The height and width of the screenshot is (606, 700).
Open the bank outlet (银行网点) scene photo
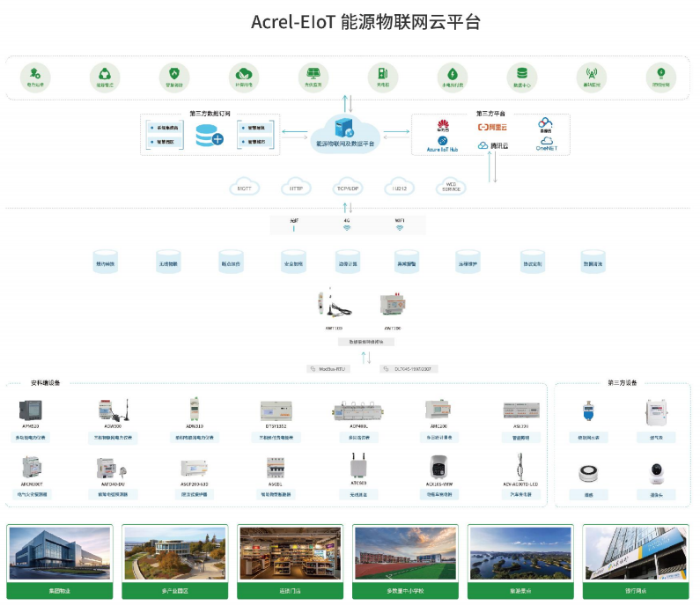coord(634,552)
